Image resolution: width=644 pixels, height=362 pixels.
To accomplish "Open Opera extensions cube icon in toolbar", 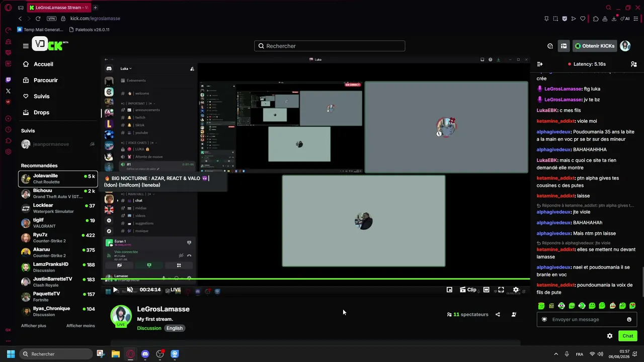I will (596, 19).
